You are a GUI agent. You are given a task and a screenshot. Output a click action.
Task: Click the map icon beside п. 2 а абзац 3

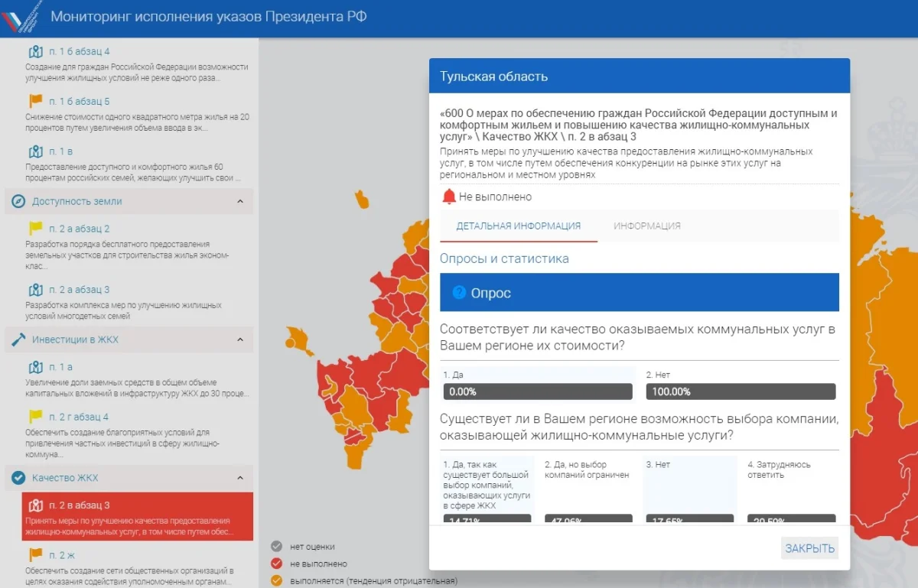(35, 290)
